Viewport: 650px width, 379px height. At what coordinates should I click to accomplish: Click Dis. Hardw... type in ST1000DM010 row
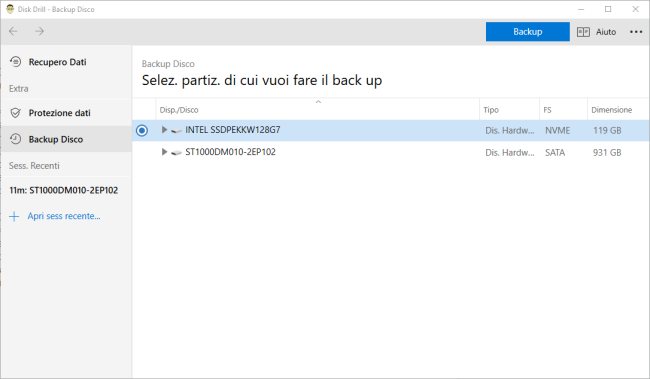point(509,153)
